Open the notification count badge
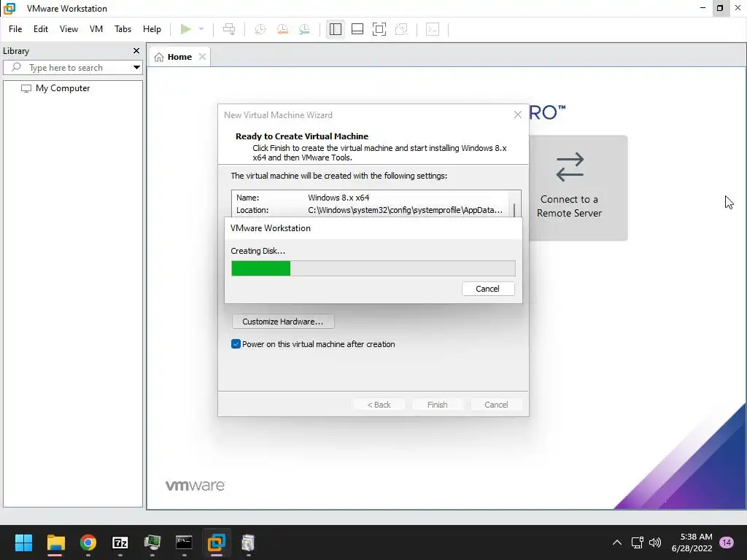 727,542
